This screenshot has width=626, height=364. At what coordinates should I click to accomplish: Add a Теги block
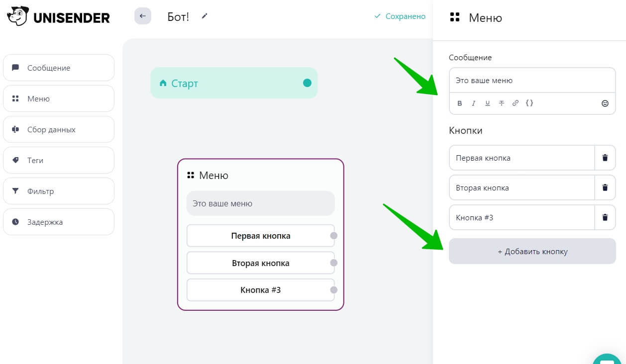pyautogui.click(x=59, y=160)
